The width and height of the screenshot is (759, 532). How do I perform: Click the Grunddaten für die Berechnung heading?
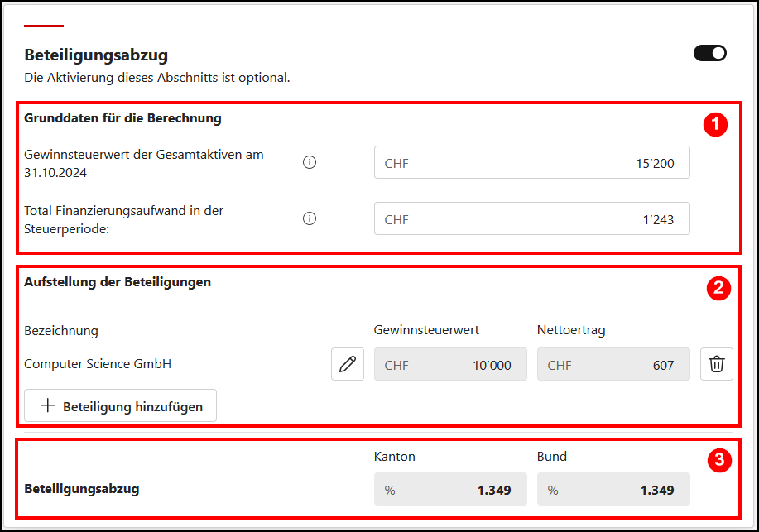point(123,118)
